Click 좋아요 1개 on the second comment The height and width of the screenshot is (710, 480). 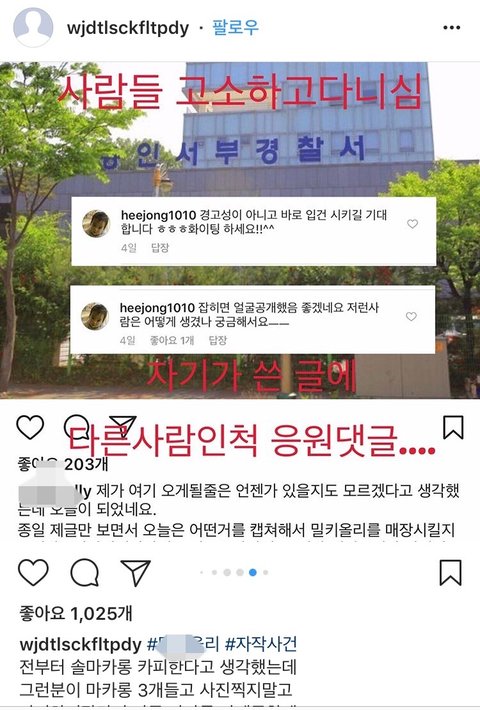(x=172, y=340)
